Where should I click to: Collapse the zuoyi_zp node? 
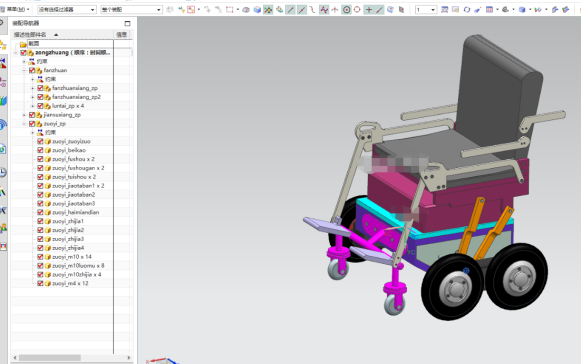[24, 124]
